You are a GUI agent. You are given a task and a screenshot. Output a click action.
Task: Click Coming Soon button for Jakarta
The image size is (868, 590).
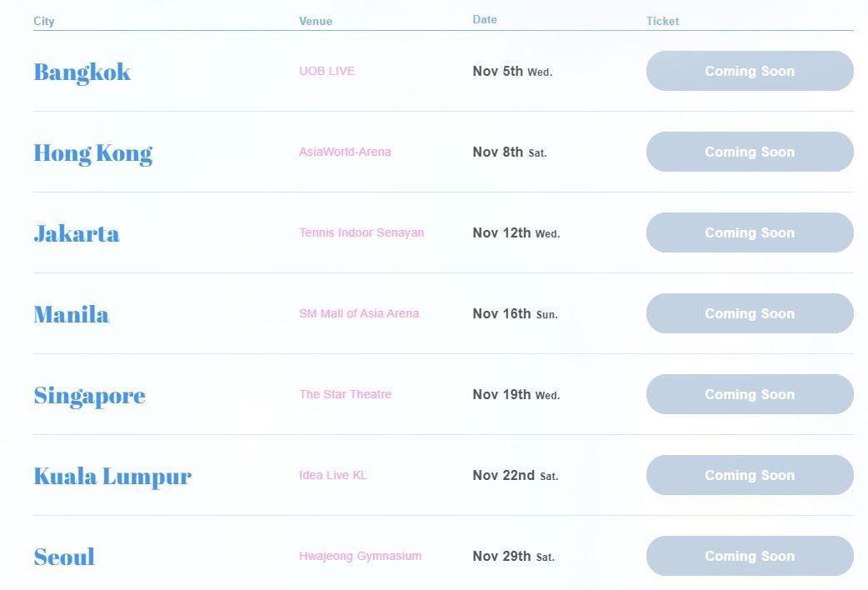tap(750, 232)
